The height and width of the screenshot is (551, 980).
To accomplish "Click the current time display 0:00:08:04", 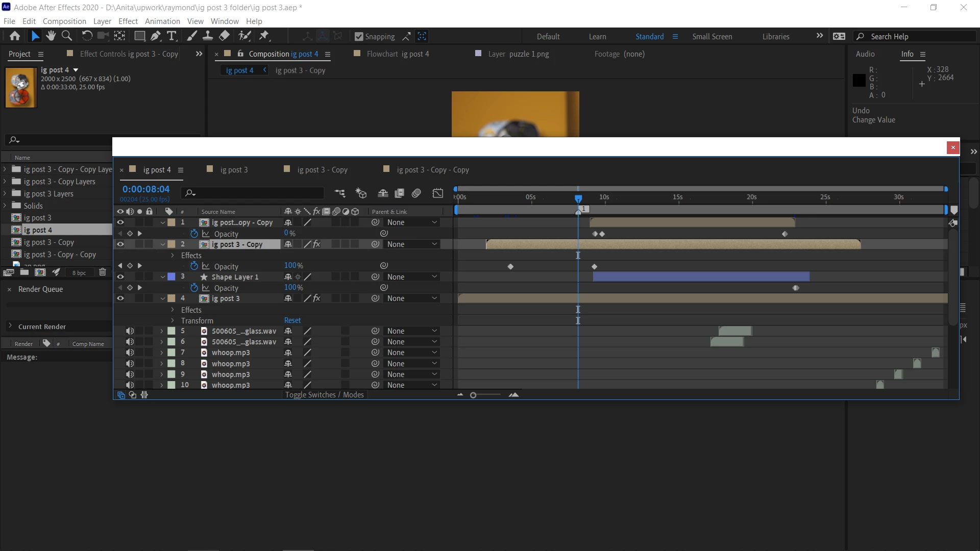I will (146, 189).
